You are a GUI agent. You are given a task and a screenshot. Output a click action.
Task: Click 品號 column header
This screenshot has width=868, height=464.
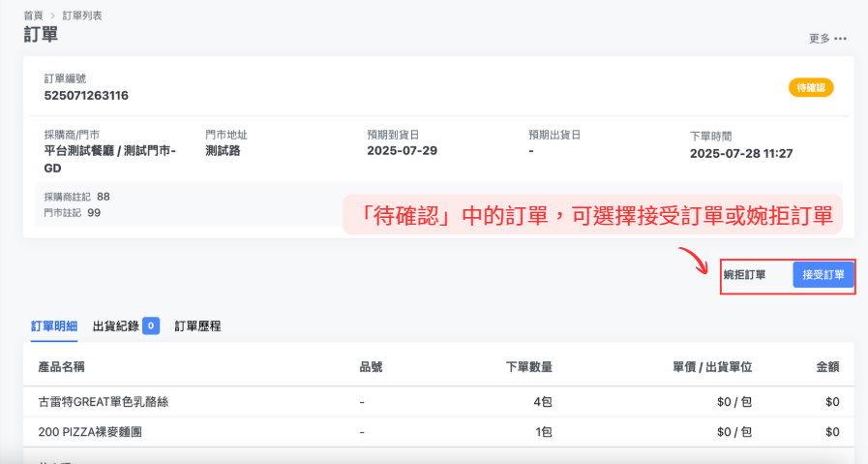[x=371, y=367]
